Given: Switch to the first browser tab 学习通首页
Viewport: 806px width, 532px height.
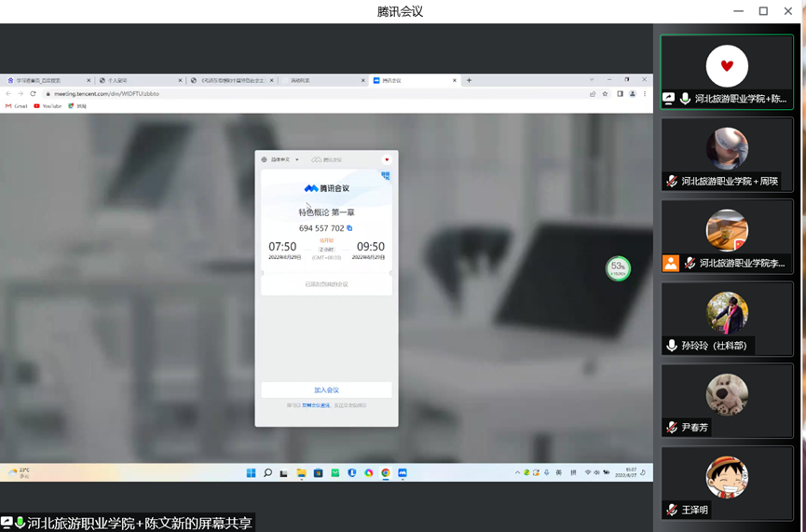Looking at the screenshot, I should (47, 80).
